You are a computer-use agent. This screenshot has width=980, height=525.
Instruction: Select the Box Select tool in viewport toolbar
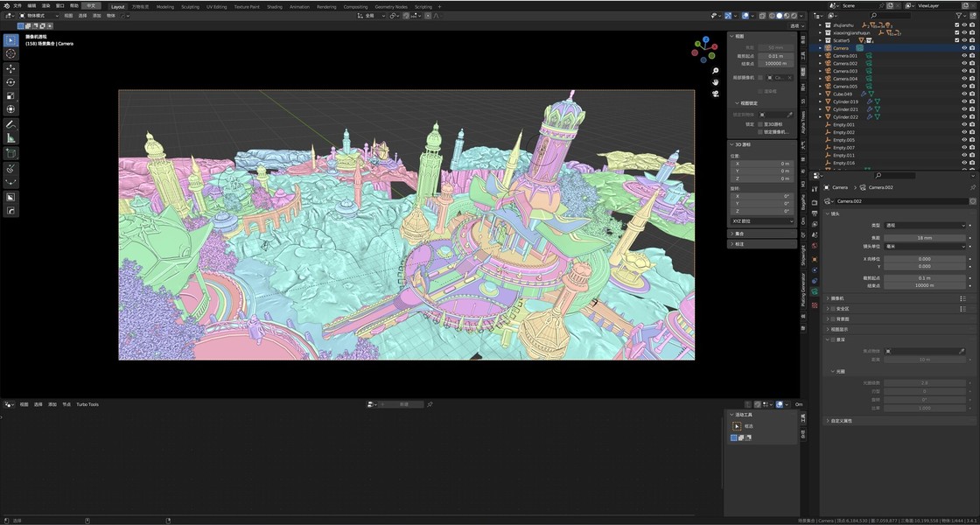pos(10,40)
